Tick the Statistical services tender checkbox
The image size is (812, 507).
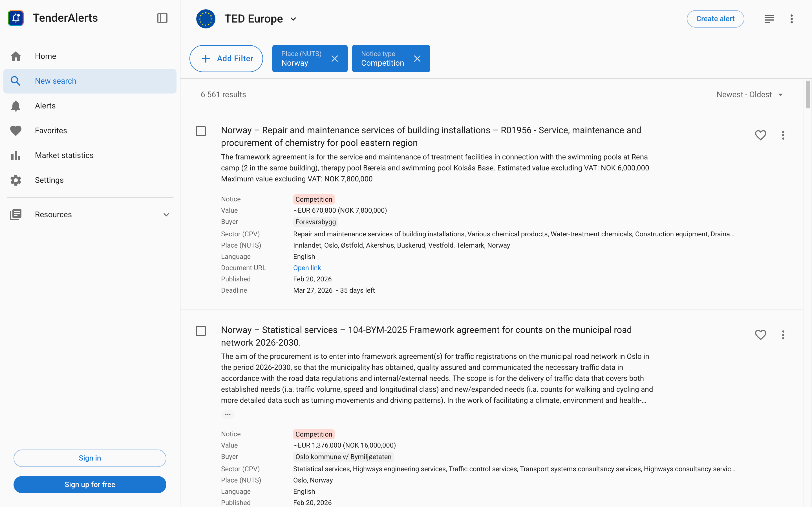coord(201,331)
